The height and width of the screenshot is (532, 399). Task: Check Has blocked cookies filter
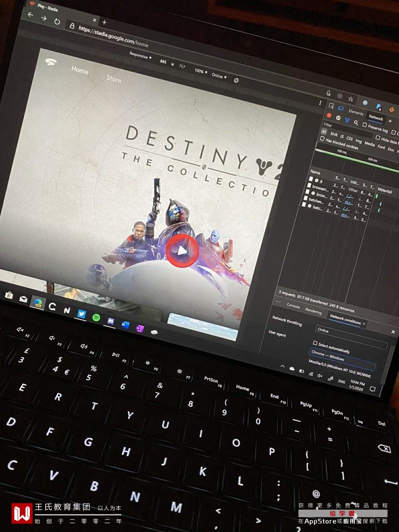pos(322,138)
